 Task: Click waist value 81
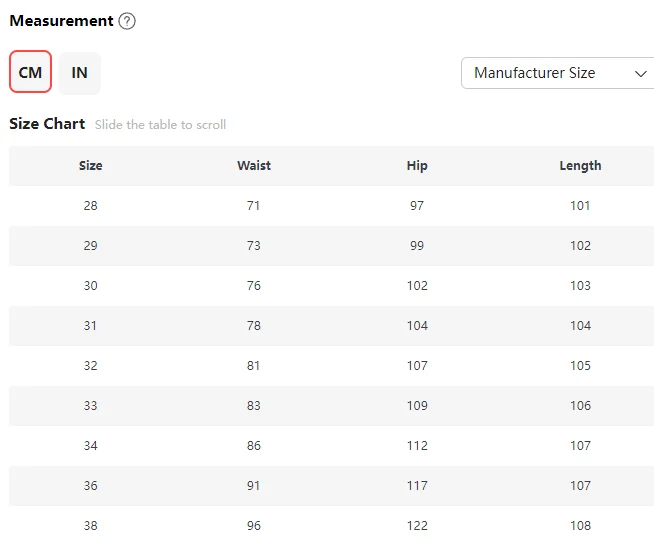254,366
